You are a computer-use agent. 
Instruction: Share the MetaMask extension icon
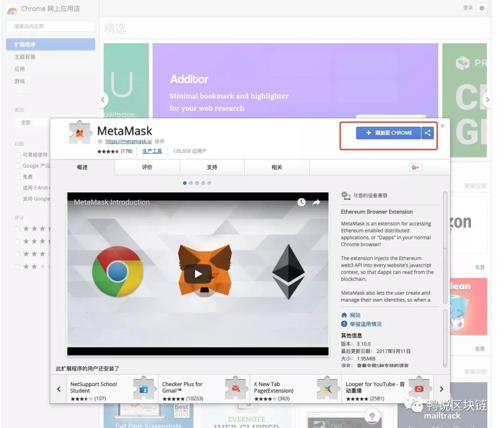pos(427,132)
